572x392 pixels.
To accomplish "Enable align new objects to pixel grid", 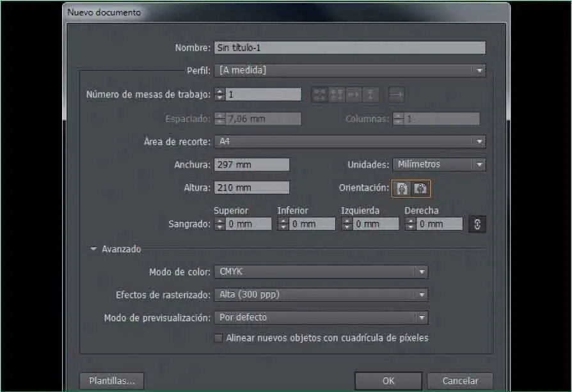I will click(x=218, y=338).
